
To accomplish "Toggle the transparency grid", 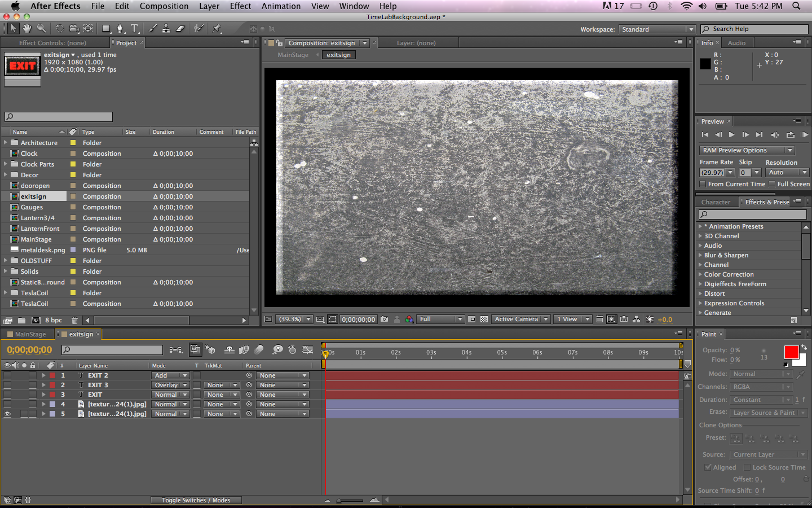I will click(x=484, y=319).
